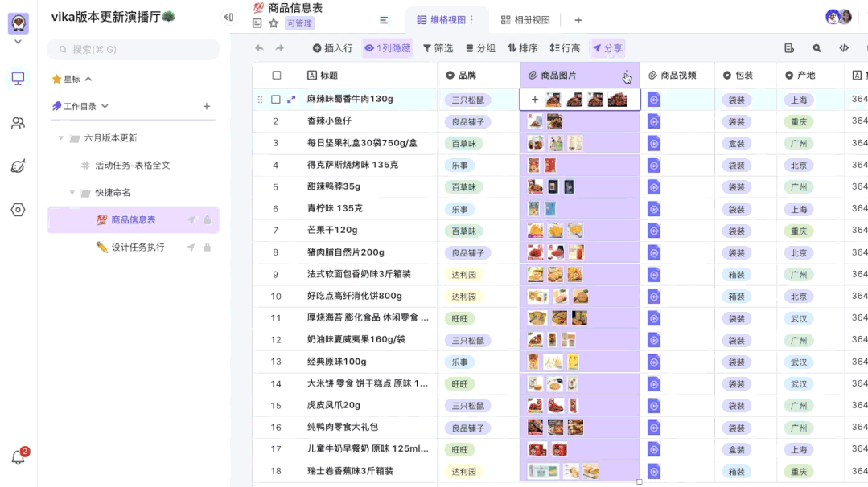Expand the 工作目录 dropdown
This screenshot has width=868, height=487.
tap(105, 106)
